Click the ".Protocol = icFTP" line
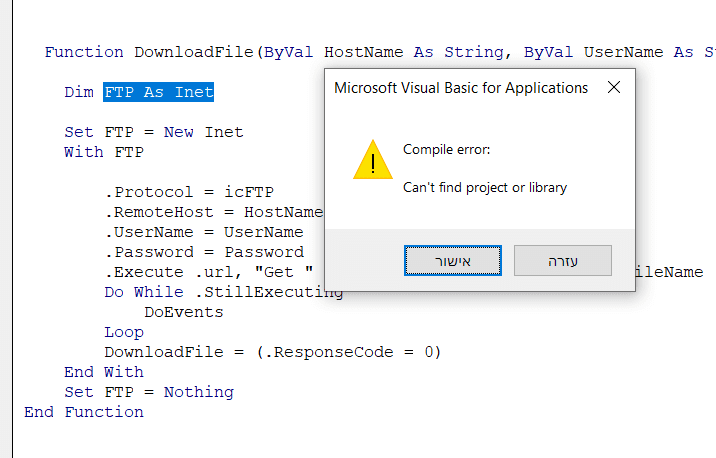Image resolution: width=716 pixels, height=458 pixels. click(x=188, y=192)
